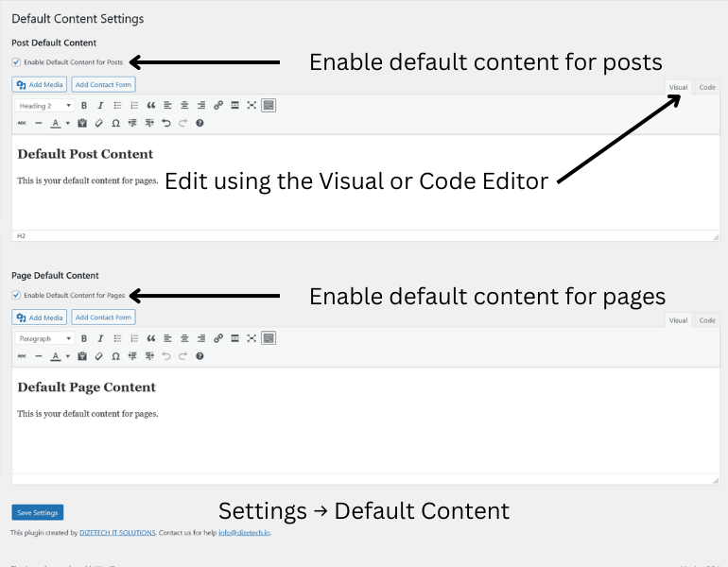This screenshot has width=728, height=567.
Task: Switch the post editor to the Code tab
Action: (706, 87)
